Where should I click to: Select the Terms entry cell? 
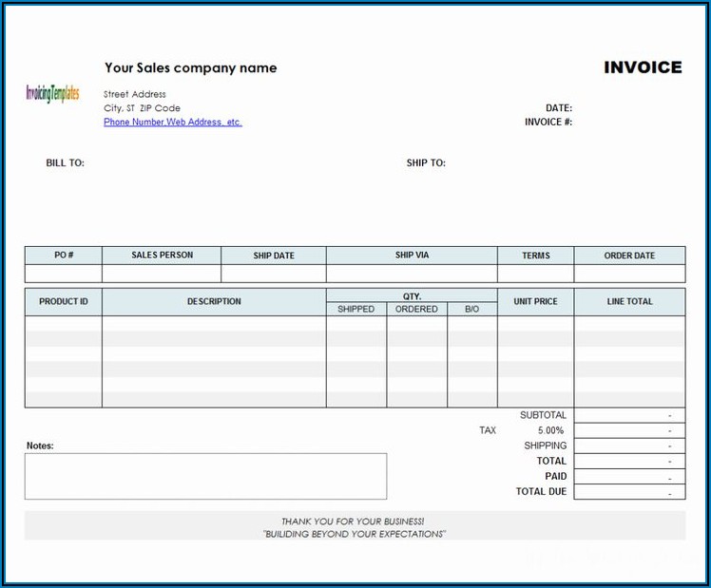point(535,274)
